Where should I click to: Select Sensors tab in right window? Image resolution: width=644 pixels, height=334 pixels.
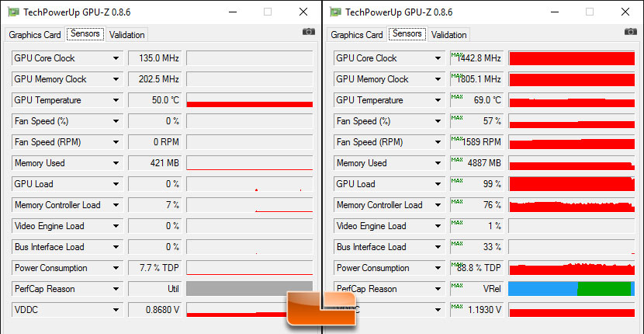pyautogui.click(x=407, y=33)
